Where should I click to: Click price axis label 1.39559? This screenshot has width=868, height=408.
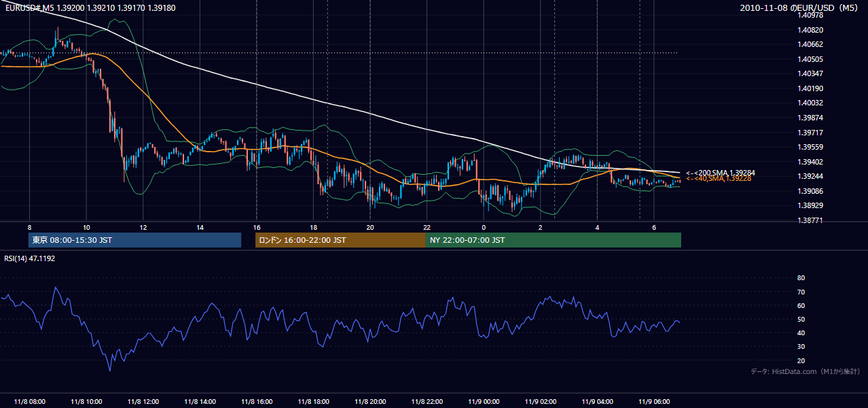tap(811, 147)
